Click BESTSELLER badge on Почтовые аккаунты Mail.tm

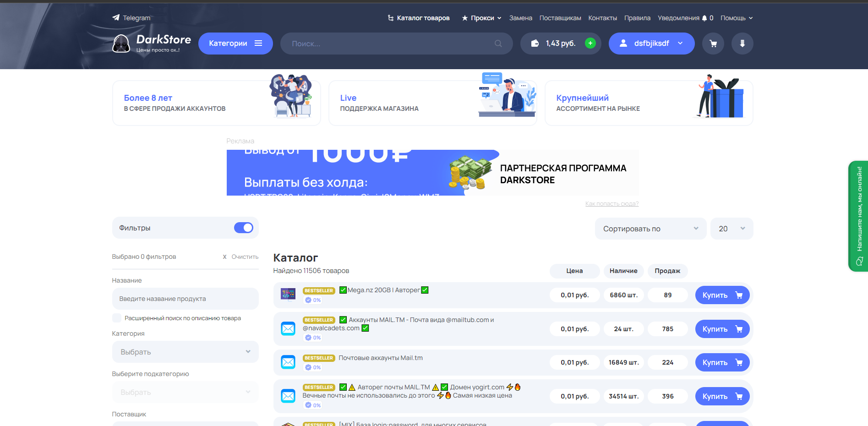click(319, 358)
